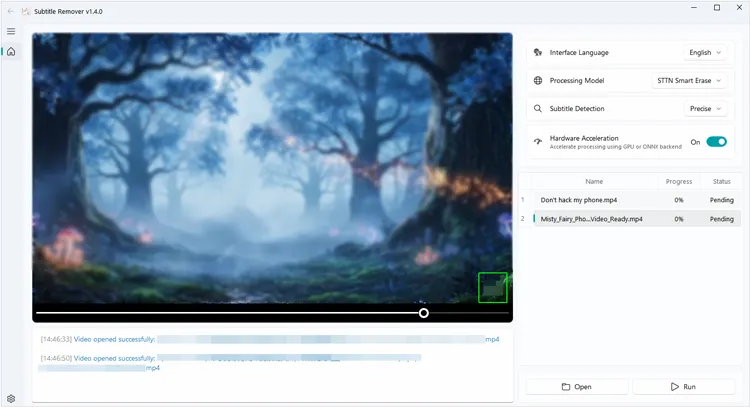Select the Home icon in sidebar
Viewport: 750px width, 407px height.
11,52
